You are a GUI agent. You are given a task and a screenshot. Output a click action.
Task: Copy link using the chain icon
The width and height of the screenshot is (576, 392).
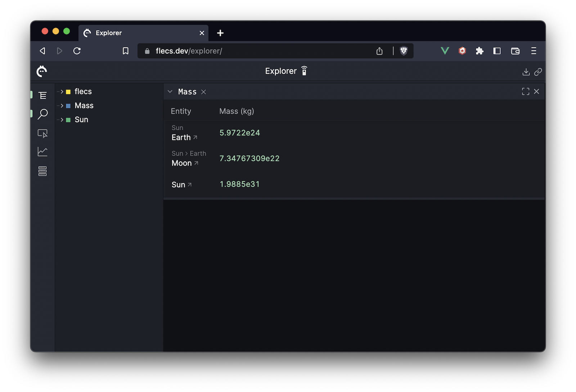pyautogui.click(x=538, y=72)
